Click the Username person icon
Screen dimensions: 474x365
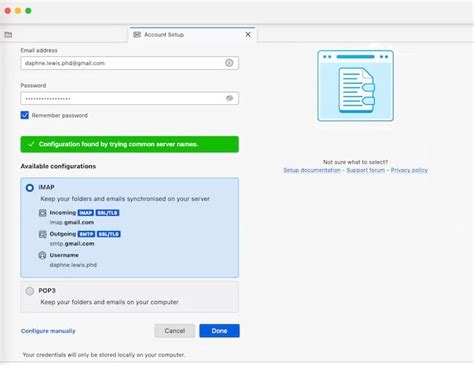click(x=42, y=255)
